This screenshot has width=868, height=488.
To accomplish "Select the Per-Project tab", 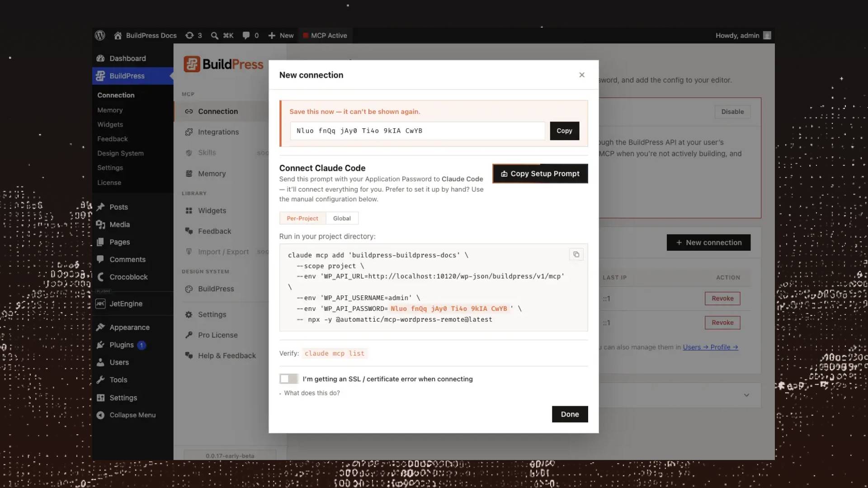I will tap(302, 218).
